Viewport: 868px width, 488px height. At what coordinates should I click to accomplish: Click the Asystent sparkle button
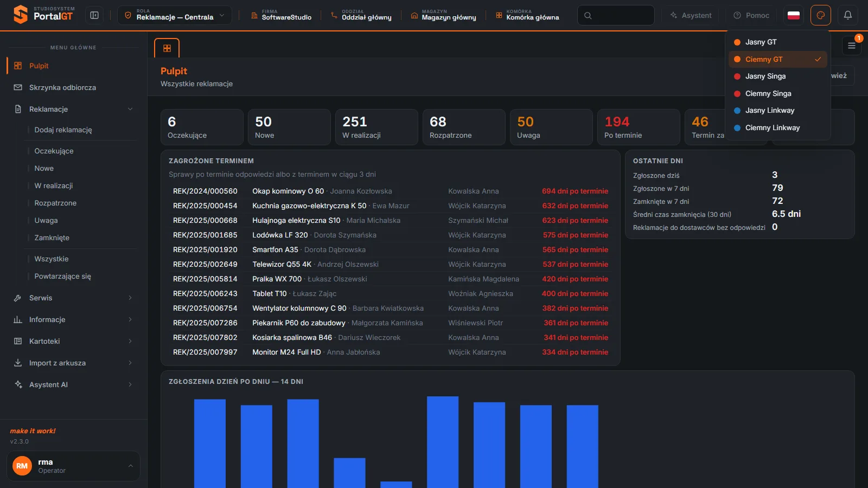tap(691, 15)
